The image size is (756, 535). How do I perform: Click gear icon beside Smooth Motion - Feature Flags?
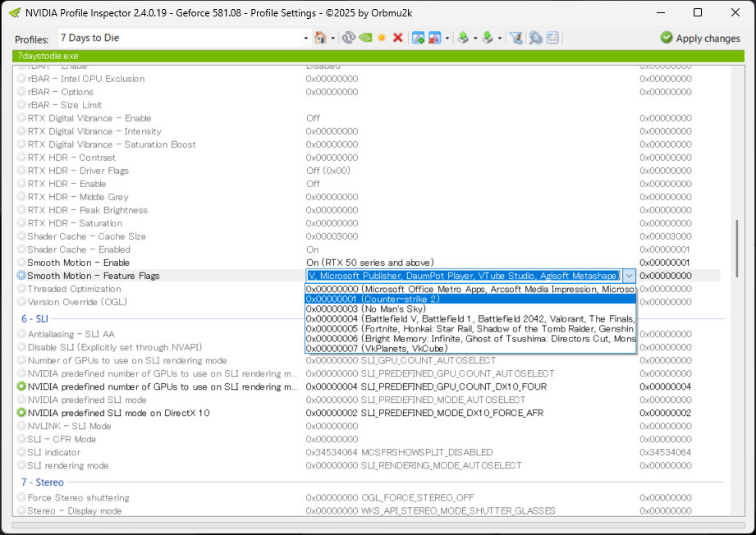[21, 275]
